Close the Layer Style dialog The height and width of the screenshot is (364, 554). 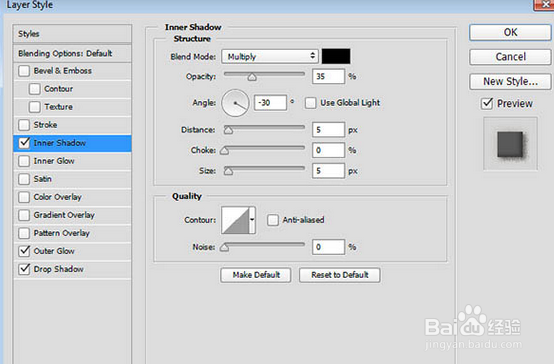pos(544,5)
